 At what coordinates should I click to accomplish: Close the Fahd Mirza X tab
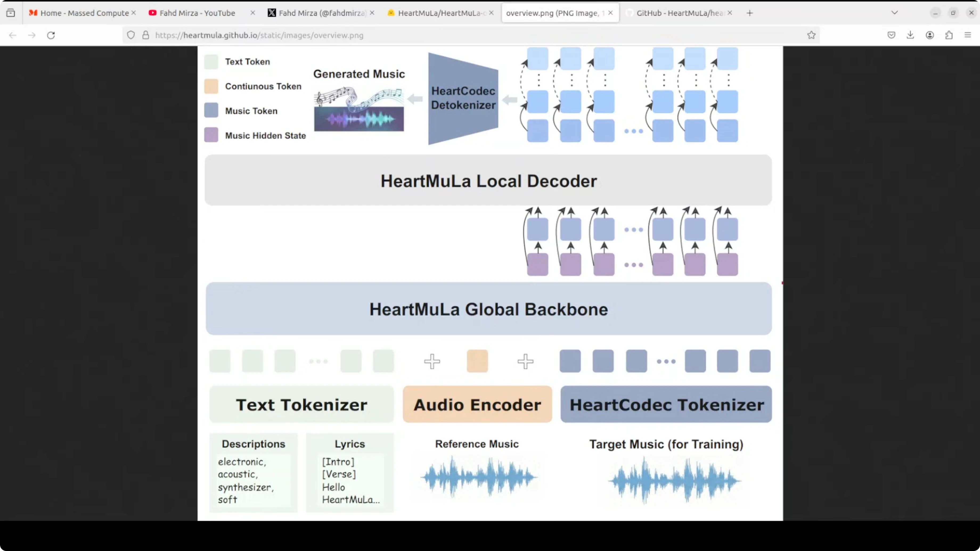tap(372, 13)
